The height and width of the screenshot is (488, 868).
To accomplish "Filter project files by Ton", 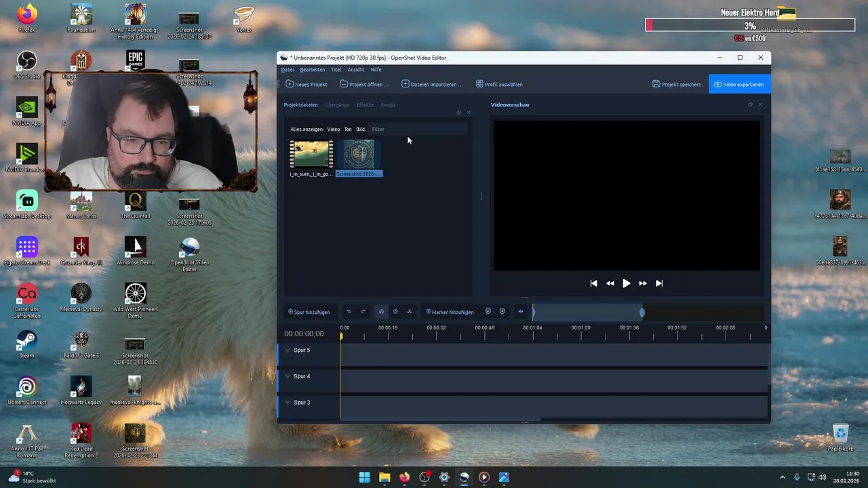I will pos(348,129).
